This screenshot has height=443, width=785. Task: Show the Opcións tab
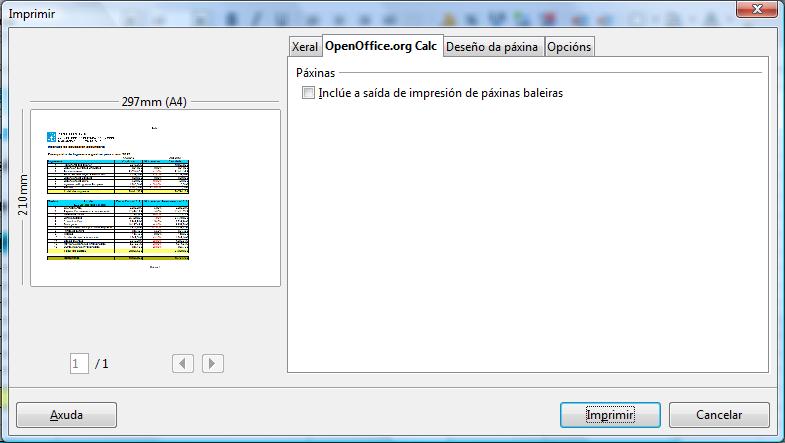pyautogui.click(x=569, y=47)
